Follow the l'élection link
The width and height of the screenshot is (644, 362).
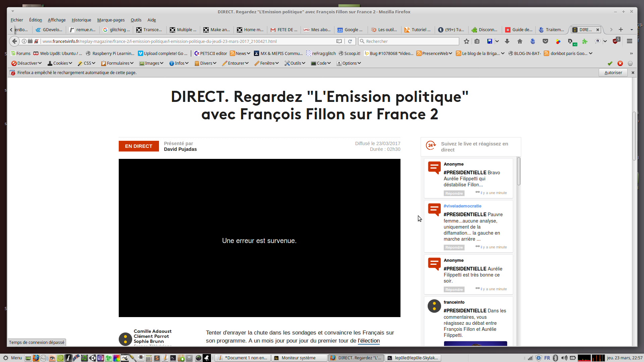click(x=369, y=341)
